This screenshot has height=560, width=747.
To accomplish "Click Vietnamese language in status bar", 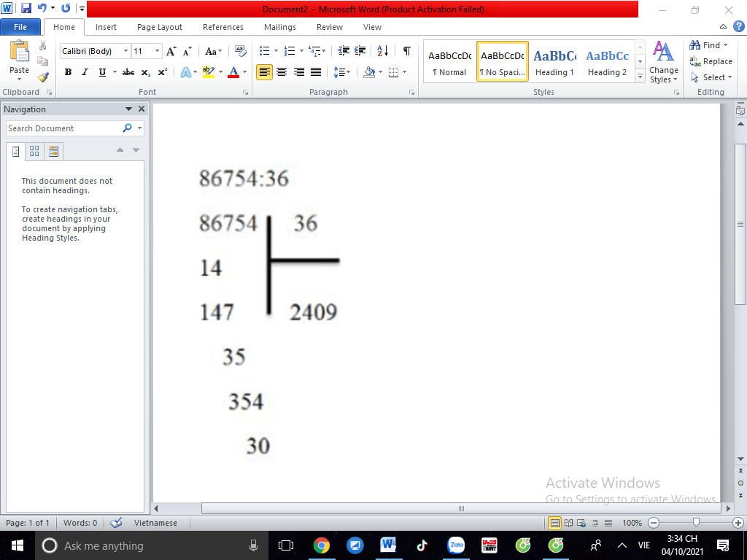I will click(155, 523).
